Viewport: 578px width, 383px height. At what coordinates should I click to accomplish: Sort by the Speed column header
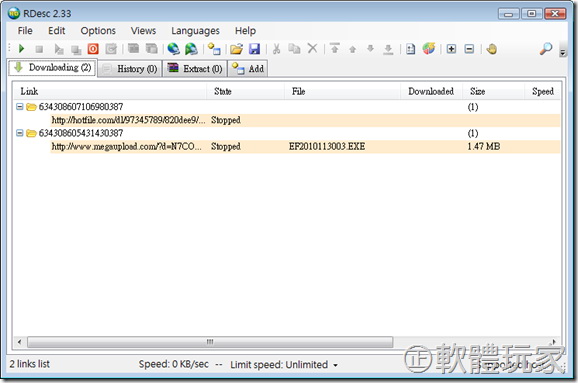click(543, 91)
